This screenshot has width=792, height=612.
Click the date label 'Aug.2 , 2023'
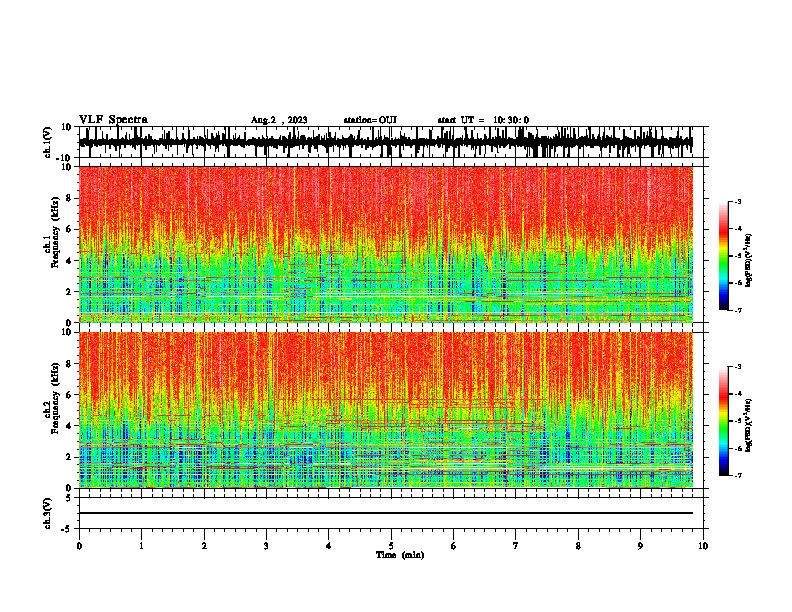[x=279, y=120]
